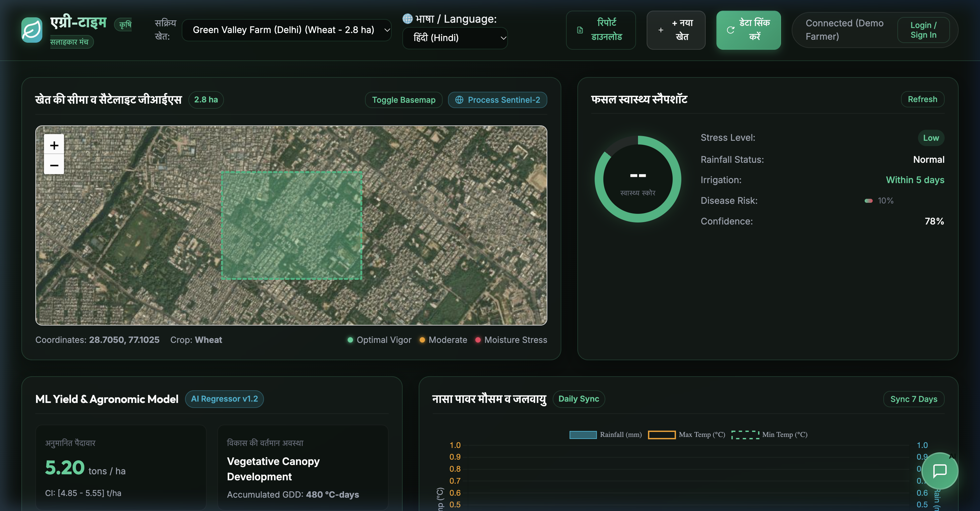Click the globe icon beside Language label

click(x=407, y=19)
